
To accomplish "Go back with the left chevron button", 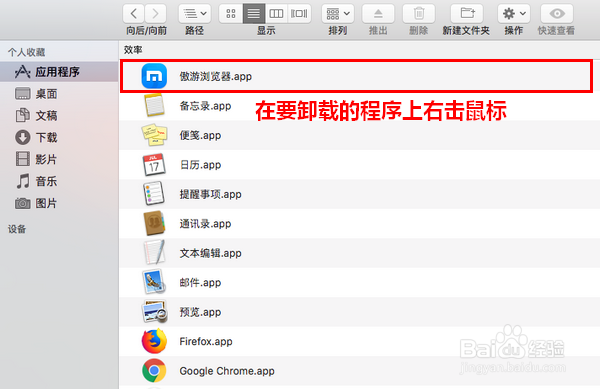I will pos(133,14).
